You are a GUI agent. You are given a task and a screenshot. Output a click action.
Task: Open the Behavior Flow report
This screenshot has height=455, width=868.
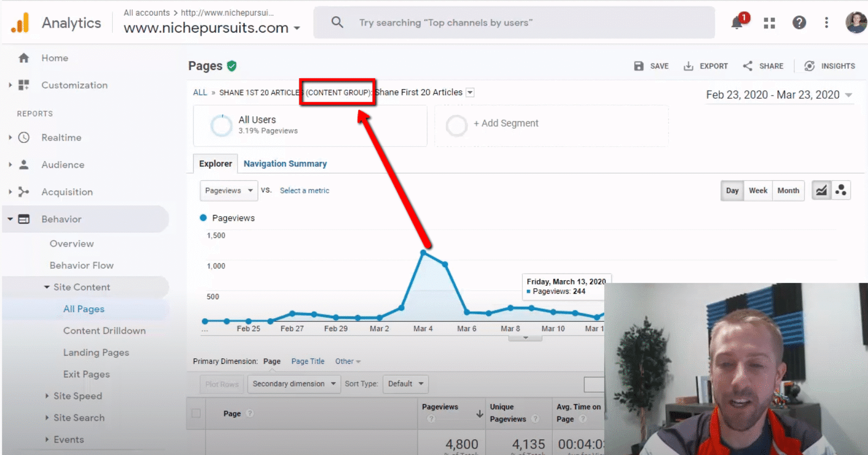pos(81,266)
